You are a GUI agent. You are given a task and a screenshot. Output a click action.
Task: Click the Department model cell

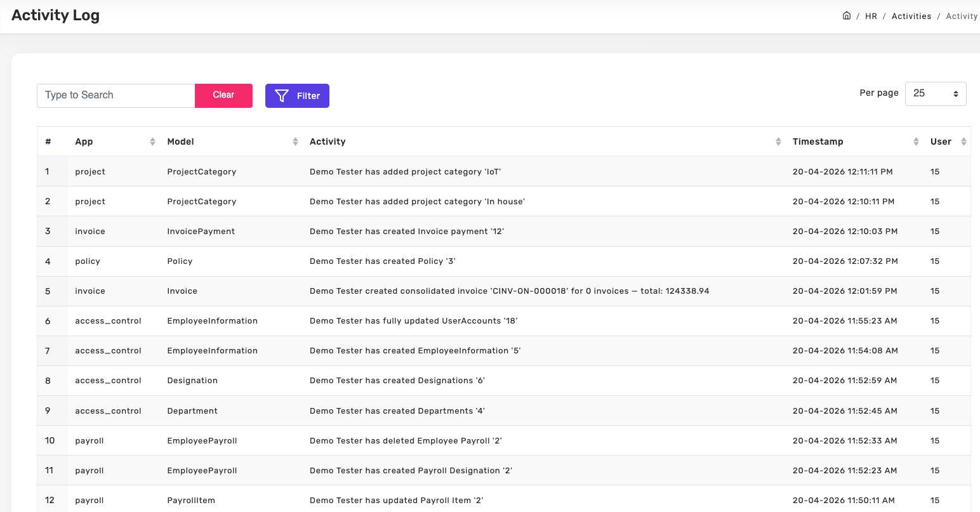192,411
